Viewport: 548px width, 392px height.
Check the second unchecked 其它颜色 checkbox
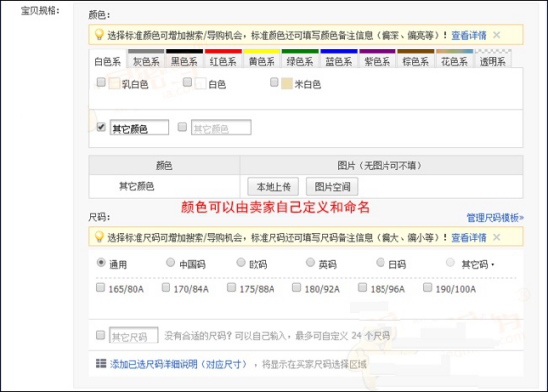[x=182, y=127]
